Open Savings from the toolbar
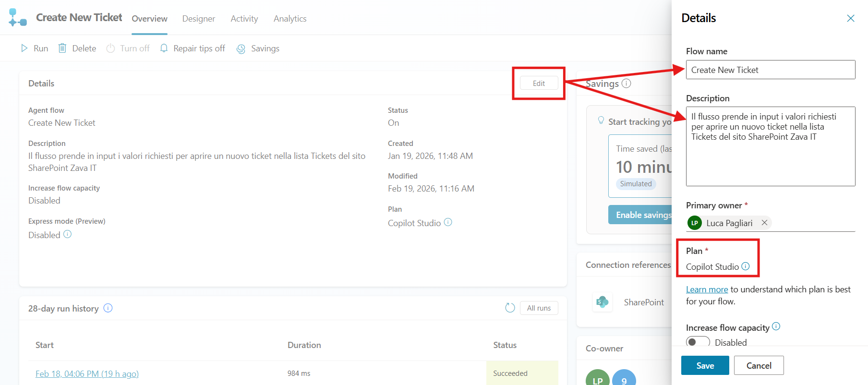 258,48
